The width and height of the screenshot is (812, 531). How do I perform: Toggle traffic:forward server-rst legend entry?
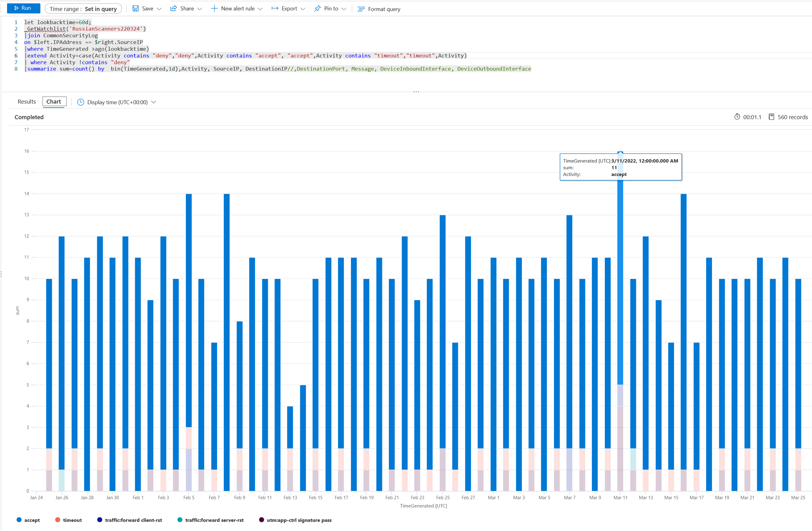coord(211,520)
